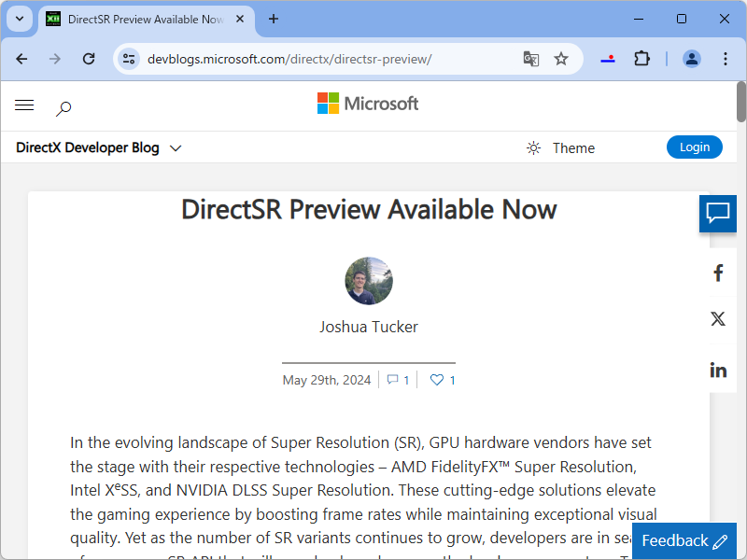
Task: Open the Feedback button
Action: pos(684,540)
